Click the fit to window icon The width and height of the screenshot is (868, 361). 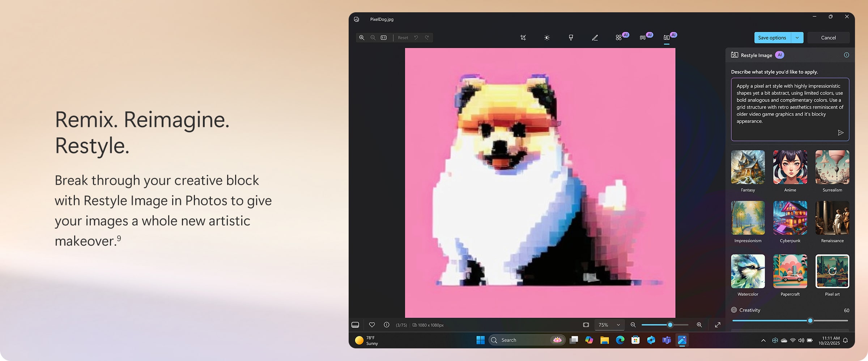[586, 325]
